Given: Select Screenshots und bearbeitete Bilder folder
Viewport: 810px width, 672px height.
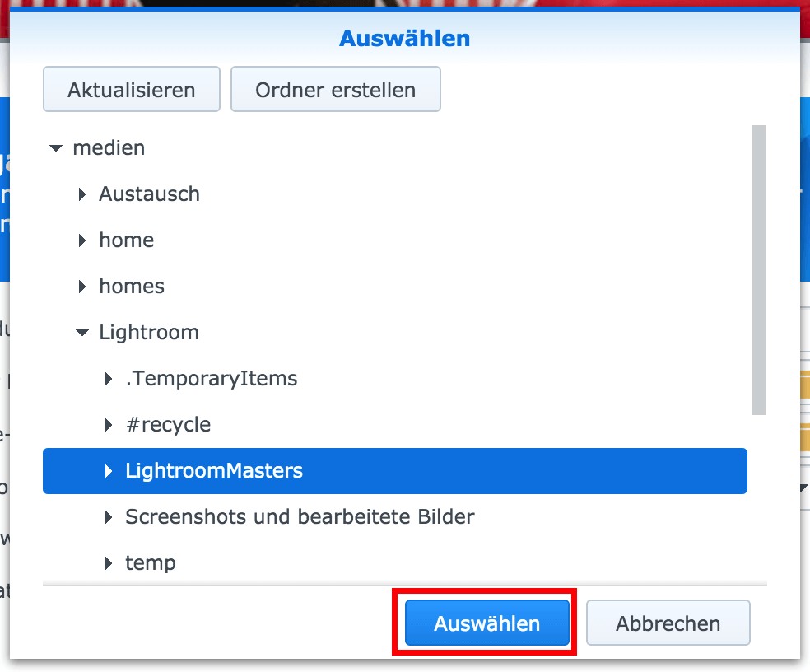Looking at the screenshot, I should [x=300, y=517].
